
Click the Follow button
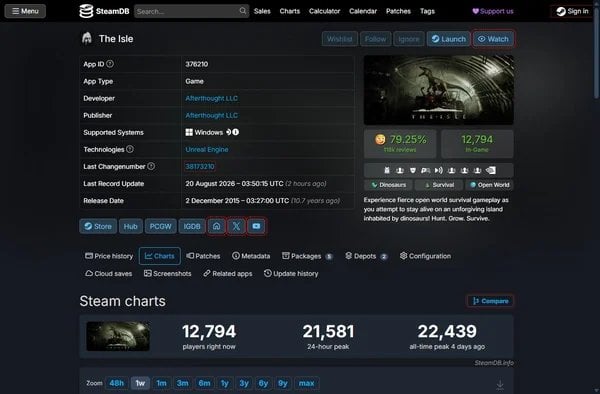point(375,39)
